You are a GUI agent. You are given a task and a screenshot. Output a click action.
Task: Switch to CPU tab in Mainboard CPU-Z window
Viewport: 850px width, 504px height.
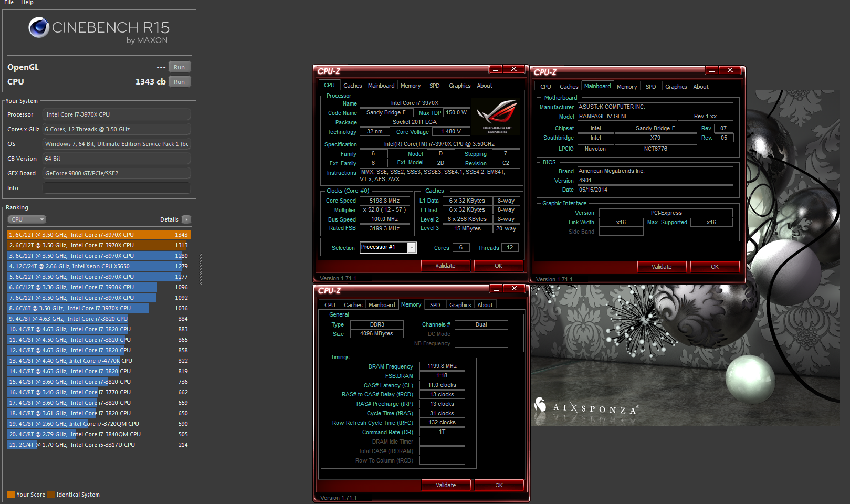coord(546,87)
